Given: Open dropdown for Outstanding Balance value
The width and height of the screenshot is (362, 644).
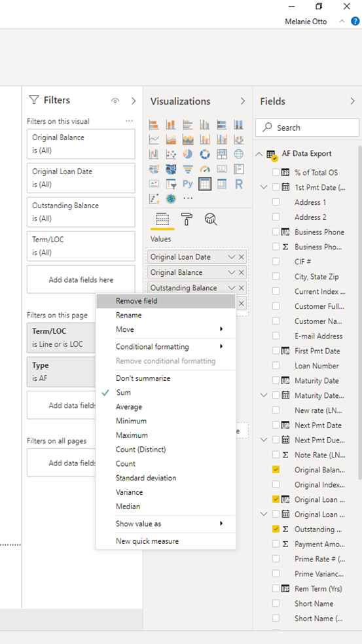Looking at the screenshot, I should [232, 288].
